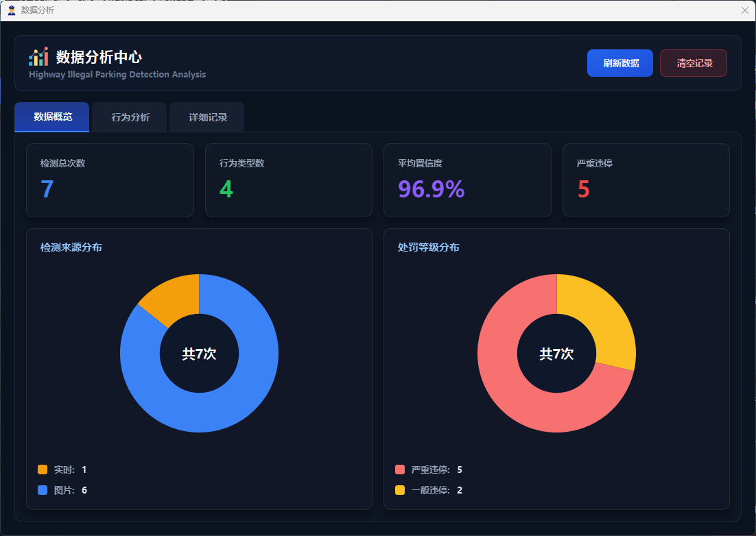Click the bar chart logo icon

pyautogui.click(x=38, y=57)
